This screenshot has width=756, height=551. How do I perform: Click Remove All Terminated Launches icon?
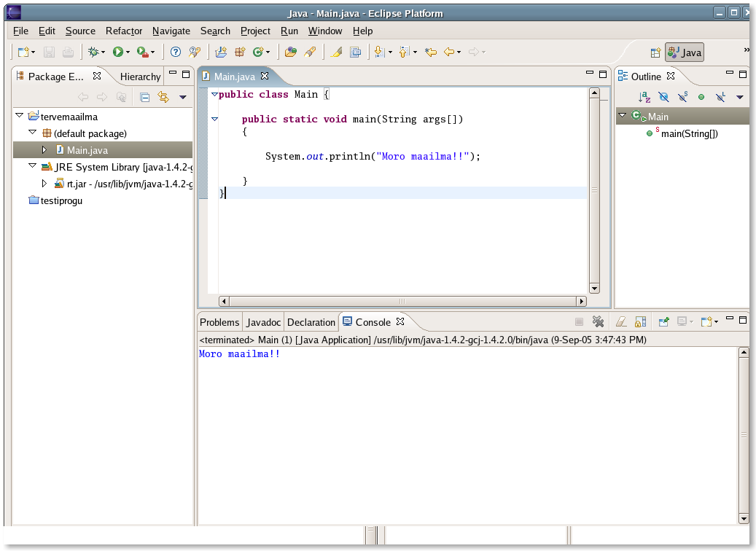(599, 321)
